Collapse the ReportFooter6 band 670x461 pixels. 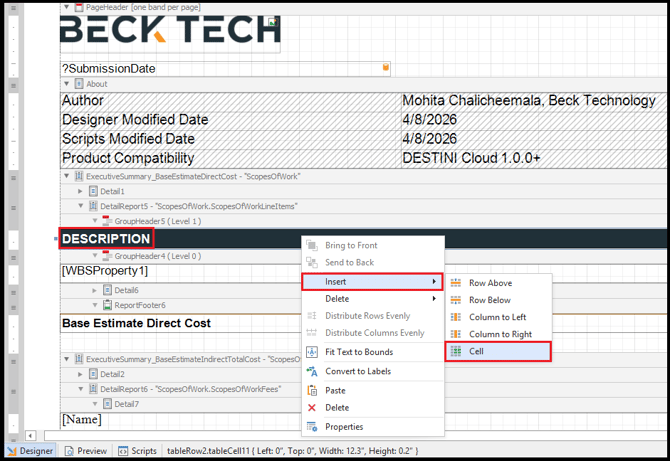click(95, 305)
